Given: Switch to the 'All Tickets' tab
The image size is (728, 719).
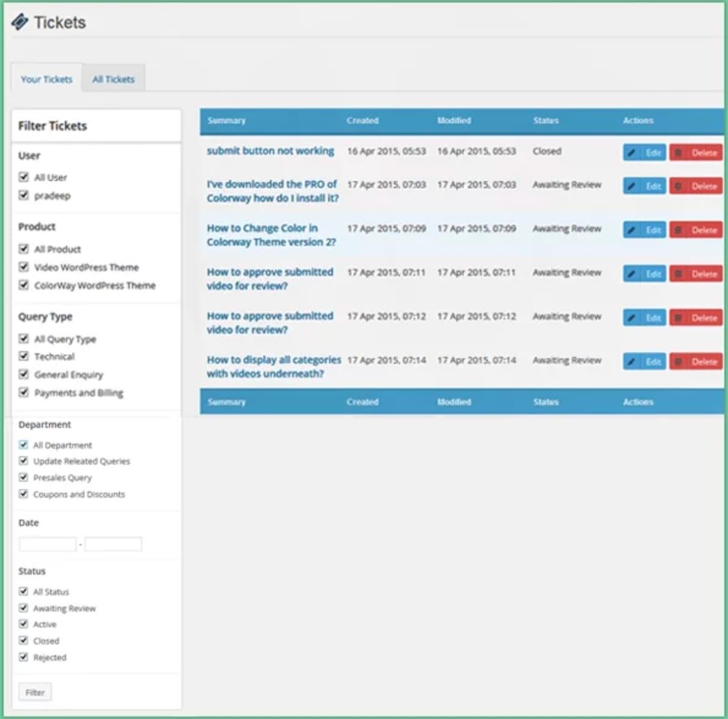Looking at the screenshot, I should tap(113, 79).
